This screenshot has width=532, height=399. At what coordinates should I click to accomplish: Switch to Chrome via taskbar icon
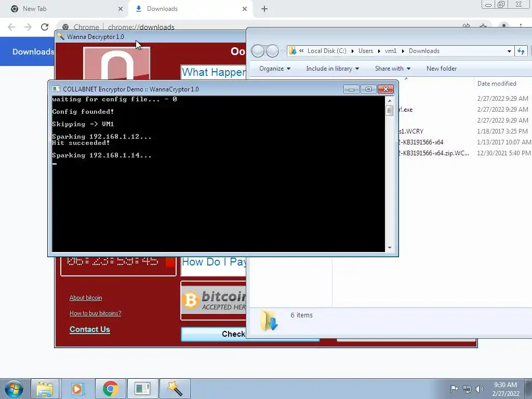(110, 389)
